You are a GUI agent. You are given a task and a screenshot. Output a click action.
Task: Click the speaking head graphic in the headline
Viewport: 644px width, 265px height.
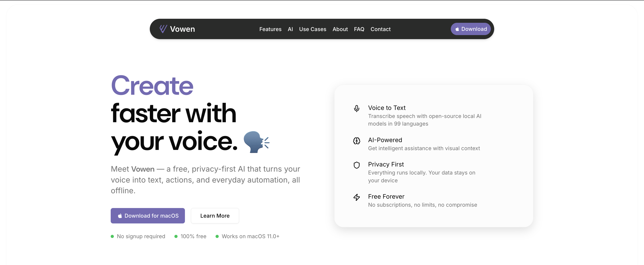coord(256,142)
